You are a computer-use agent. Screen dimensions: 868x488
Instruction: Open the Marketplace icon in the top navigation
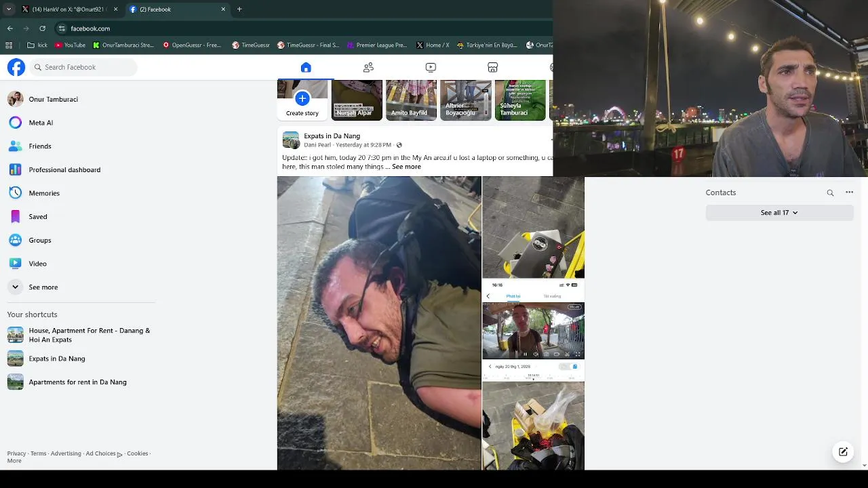click(x=493, y=67)
